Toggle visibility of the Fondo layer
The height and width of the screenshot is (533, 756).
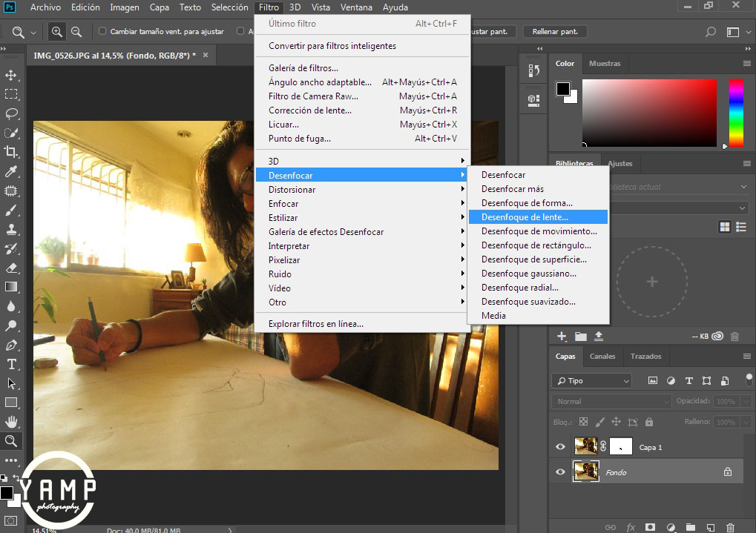click(x=560, y=471)
